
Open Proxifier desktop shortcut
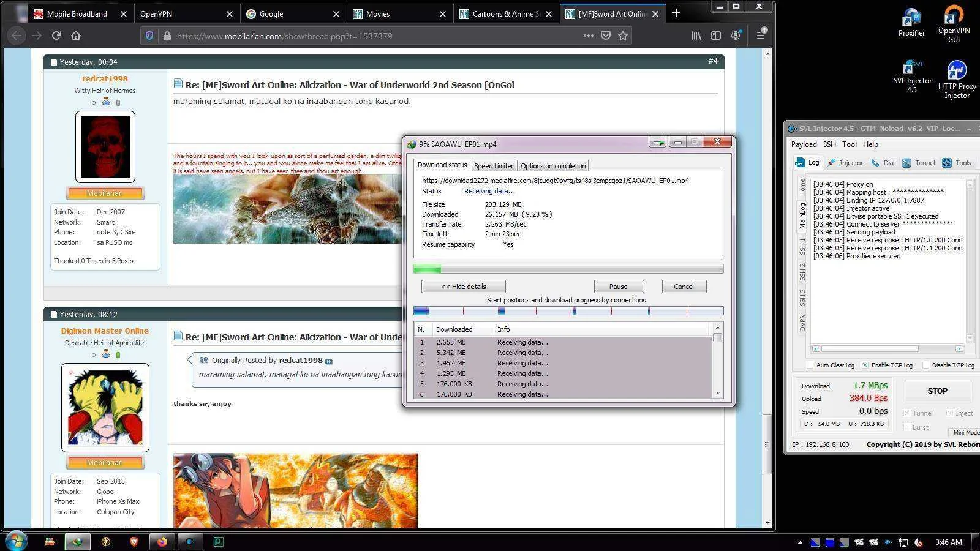pos(911,23)
